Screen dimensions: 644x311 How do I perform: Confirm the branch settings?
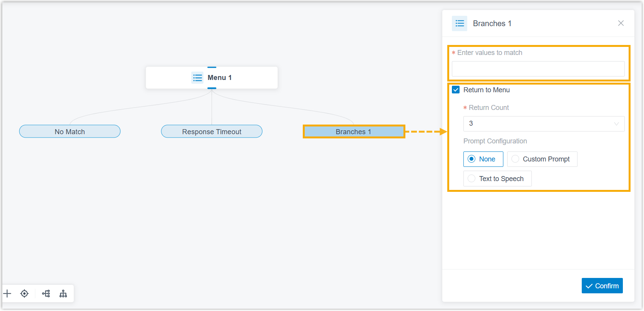click(x=602, y=286)
